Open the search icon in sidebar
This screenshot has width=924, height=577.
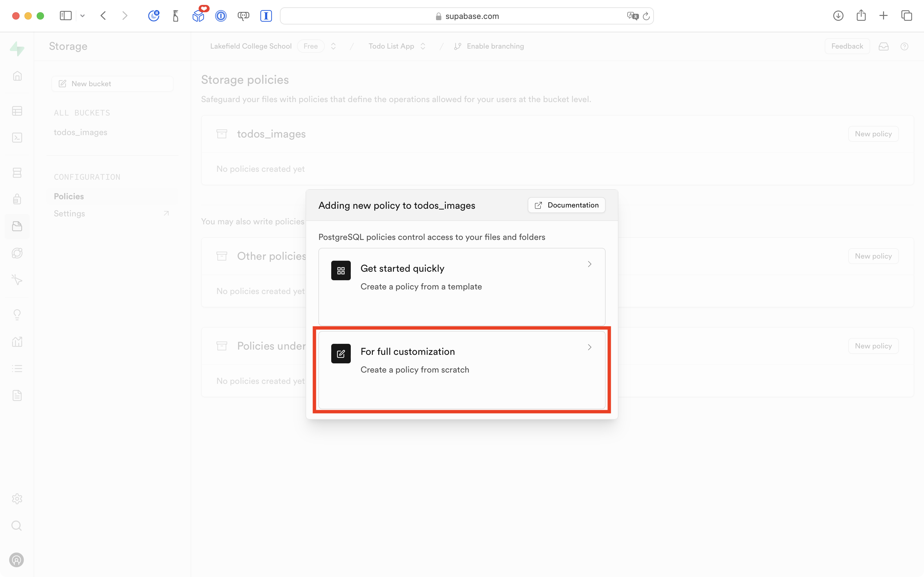(17, 526)
